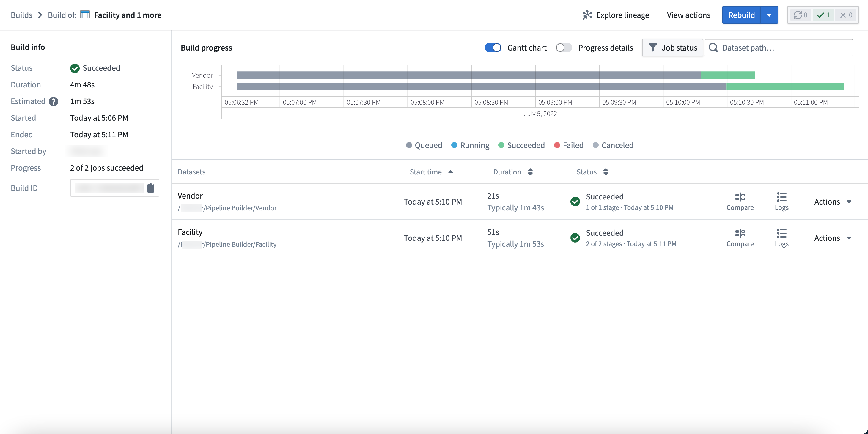
Task: Click the Rebuild button
Action: point(741,15)
